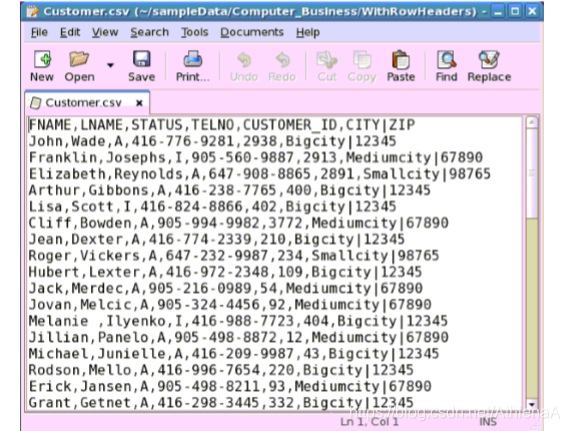The width and height of the screenshot is (570, 431).
Task: Click the line for Michael Junielle
Action: point(234,354)
